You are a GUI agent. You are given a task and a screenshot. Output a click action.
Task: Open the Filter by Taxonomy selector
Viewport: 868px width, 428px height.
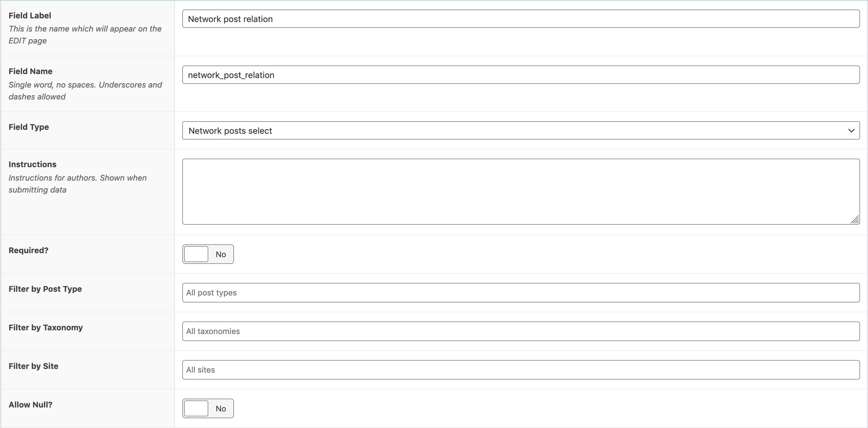click(521, 331)
